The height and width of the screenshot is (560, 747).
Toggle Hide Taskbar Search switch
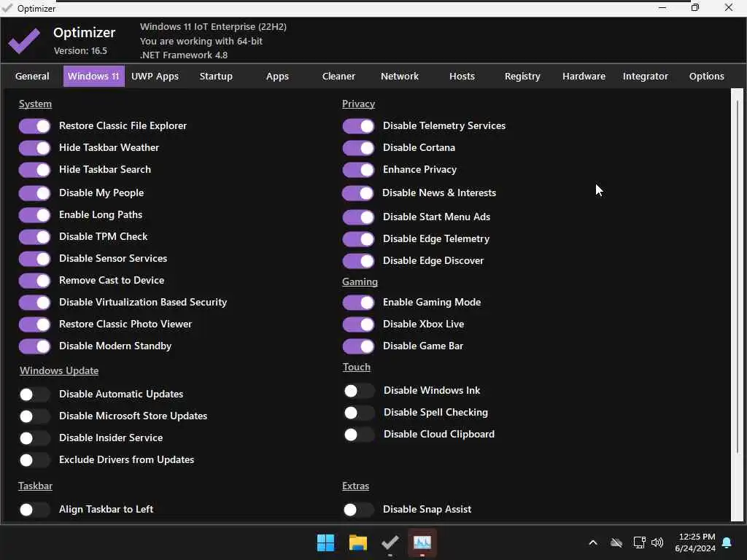click(34, 170)
